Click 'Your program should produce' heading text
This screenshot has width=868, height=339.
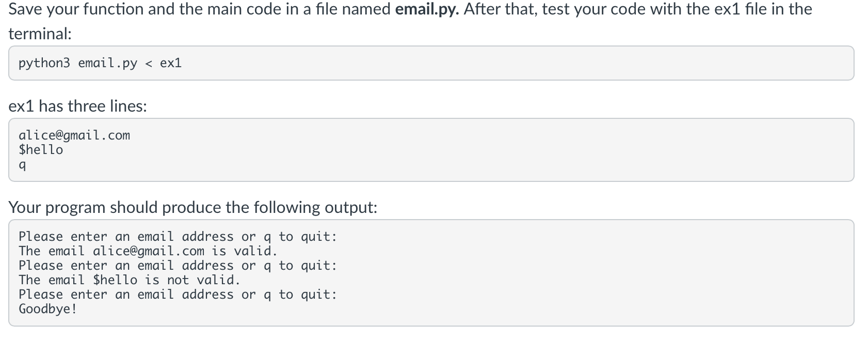[x=192, y=207]
